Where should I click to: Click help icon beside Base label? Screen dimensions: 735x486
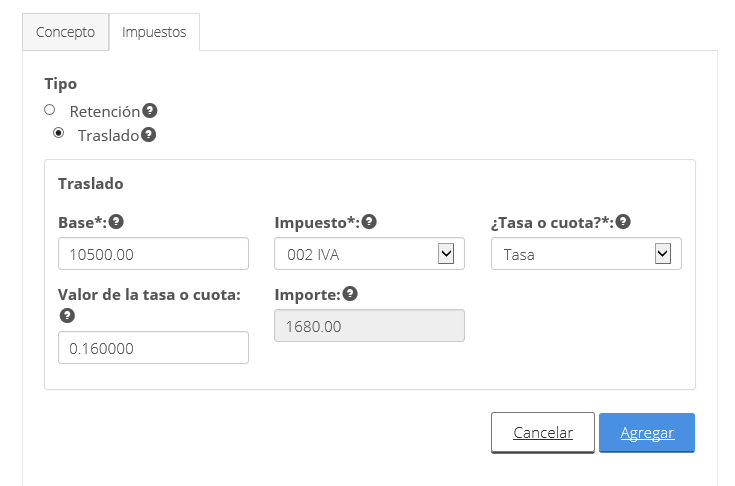(x=116, y=222)
